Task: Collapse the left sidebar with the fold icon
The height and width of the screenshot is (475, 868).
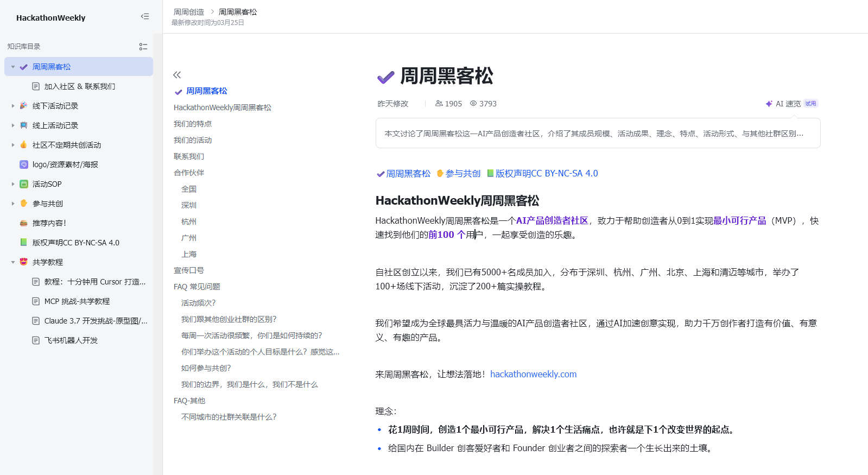Action: click(x=144, y=16)
